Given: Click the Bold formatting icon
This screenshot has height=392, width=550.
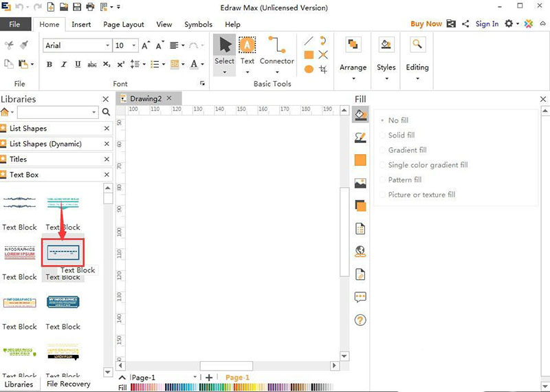Looking at the screenshot, I should (x=49, y=65).
